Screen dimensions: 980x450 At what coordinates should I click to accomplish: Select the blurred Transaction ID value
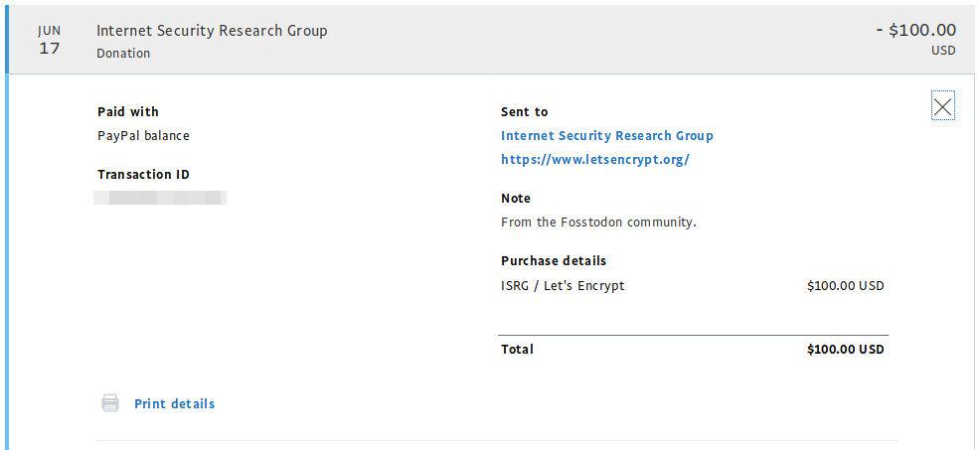160,198
